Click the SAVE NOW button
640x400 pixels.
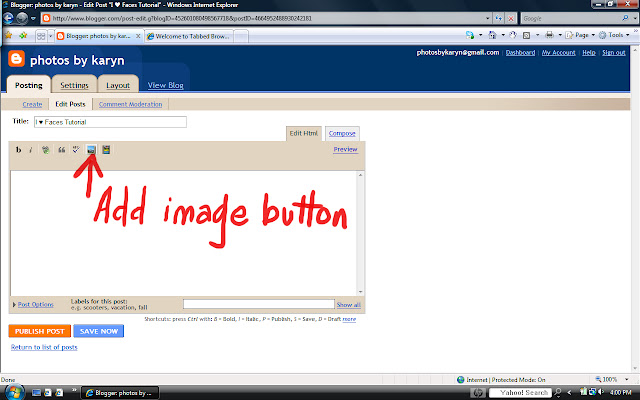98,331
